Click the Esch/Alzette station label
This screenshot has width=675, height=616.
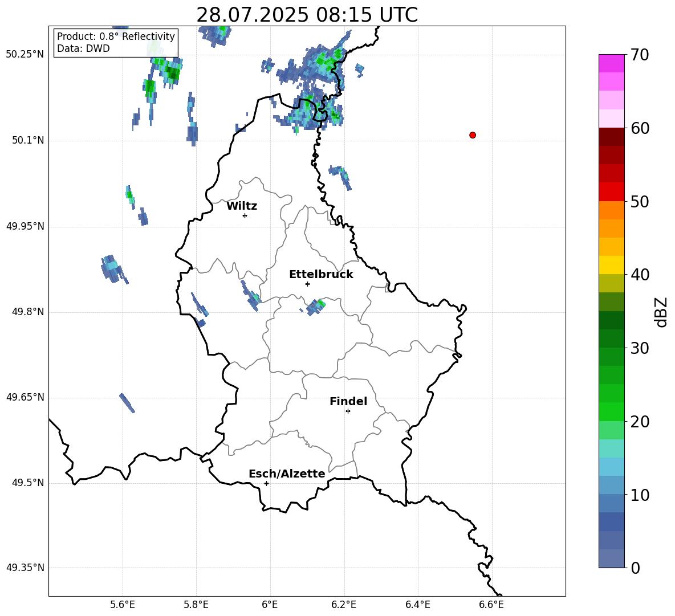click(x=287, y=474)
